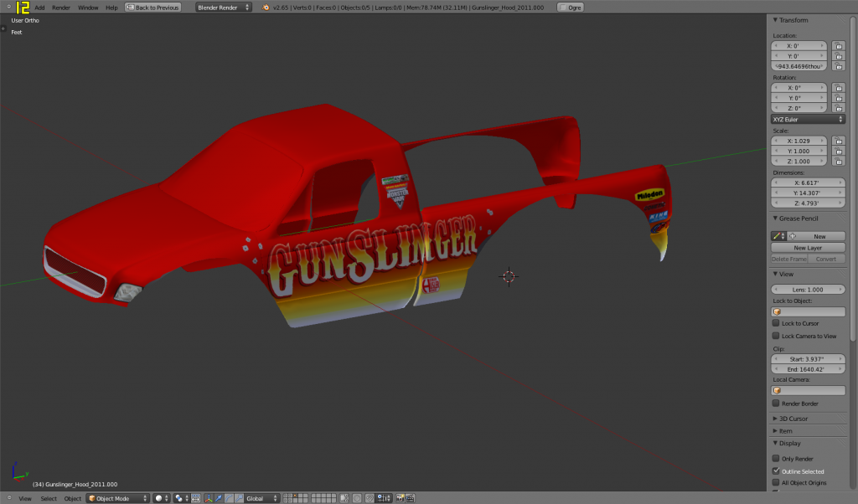Screen dimensions: 858x504
Task: Open the XYZ Euler rotation mode dropdown
Action: click(x=808, y=119)
